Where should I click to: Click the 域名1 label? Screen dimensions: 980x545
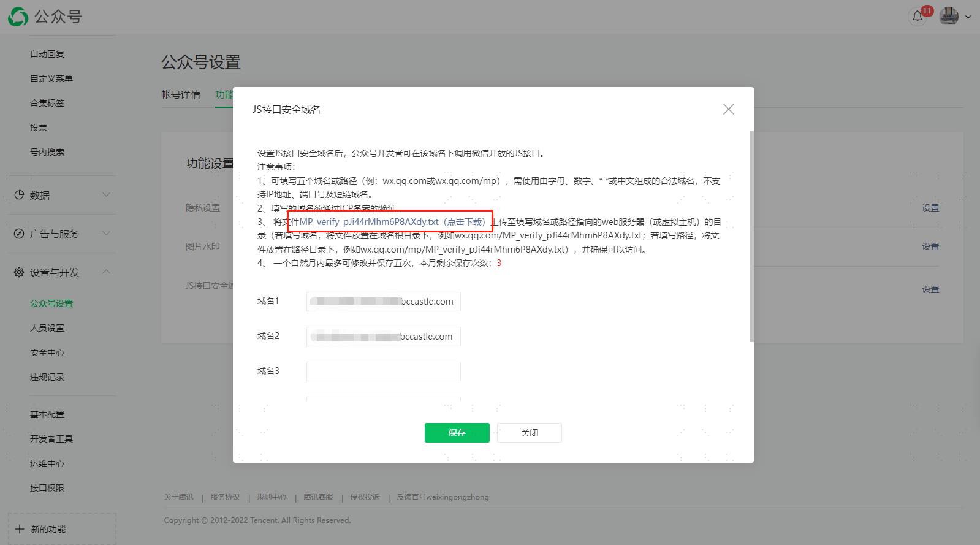tap(268, 301)
